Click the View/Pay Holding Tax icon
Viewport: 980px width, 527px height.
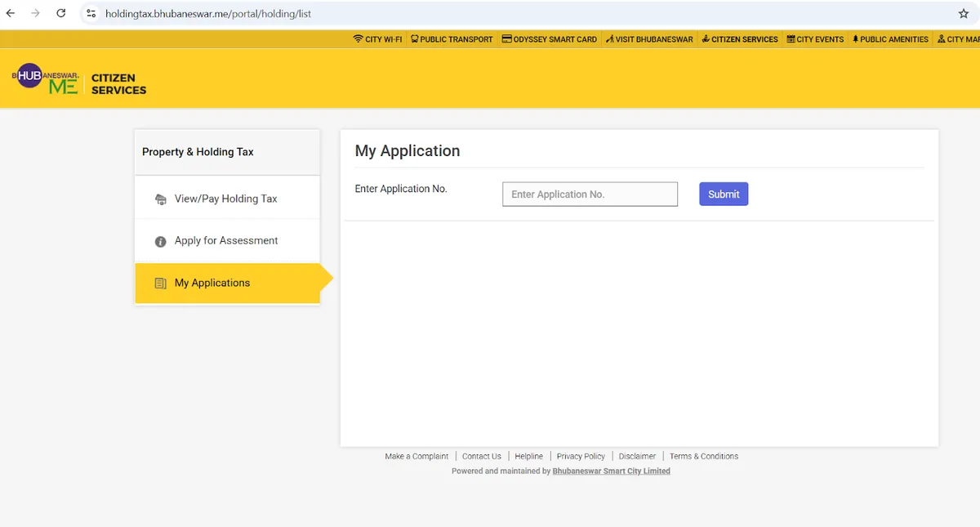[161, 199]
